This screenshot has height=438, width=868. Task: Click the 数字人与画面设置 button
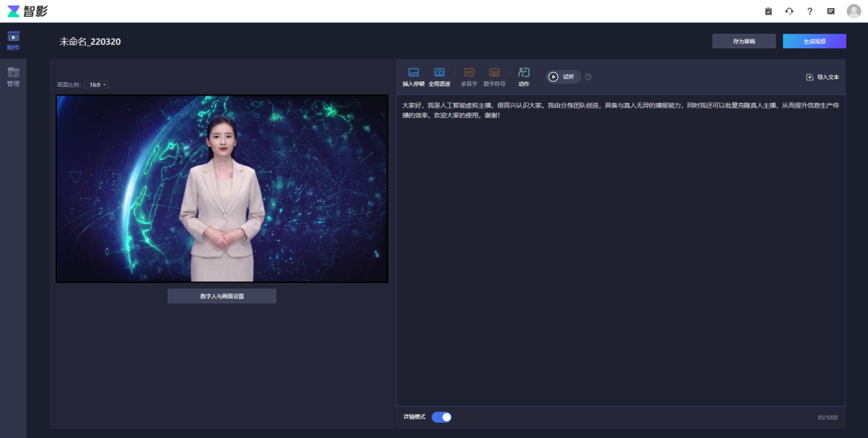[x=222, y=297]
